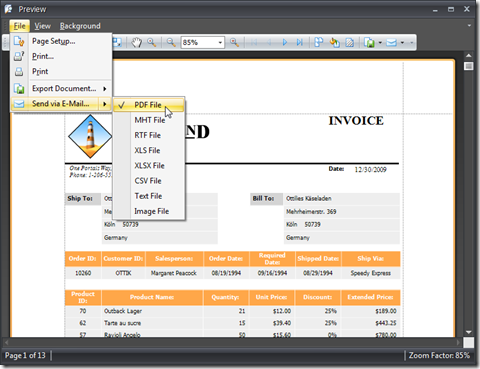The height and width of the screenshot is (369, 480).
Task: Go to next page toolbar button
Action: (x=285, y=42)
